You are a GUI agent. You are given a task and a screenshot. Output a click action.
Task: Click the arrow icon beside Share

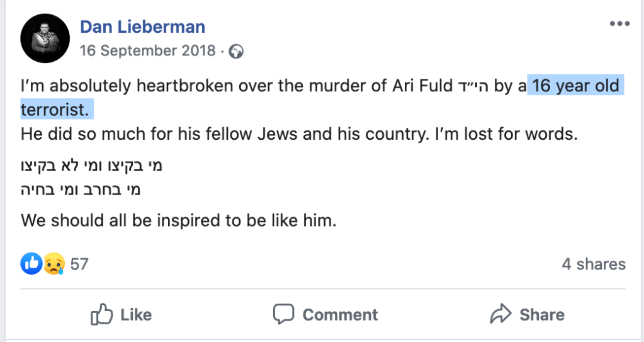click(500, 314)
